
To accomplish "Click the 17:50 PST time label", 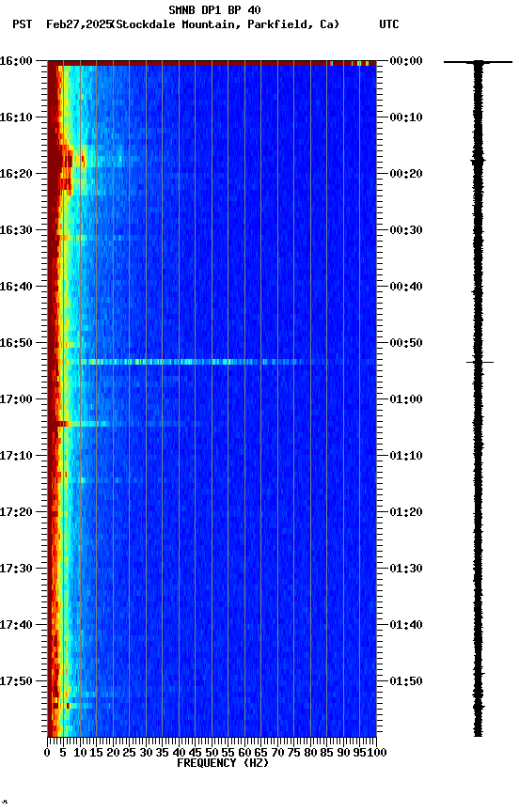I will click(x=16, y=681).
